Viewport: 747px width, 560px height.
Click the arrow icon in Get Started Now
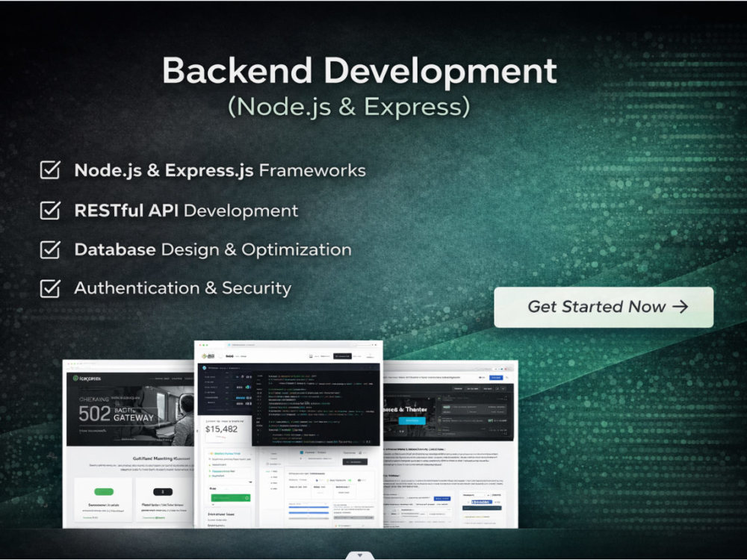click(681, 307)
